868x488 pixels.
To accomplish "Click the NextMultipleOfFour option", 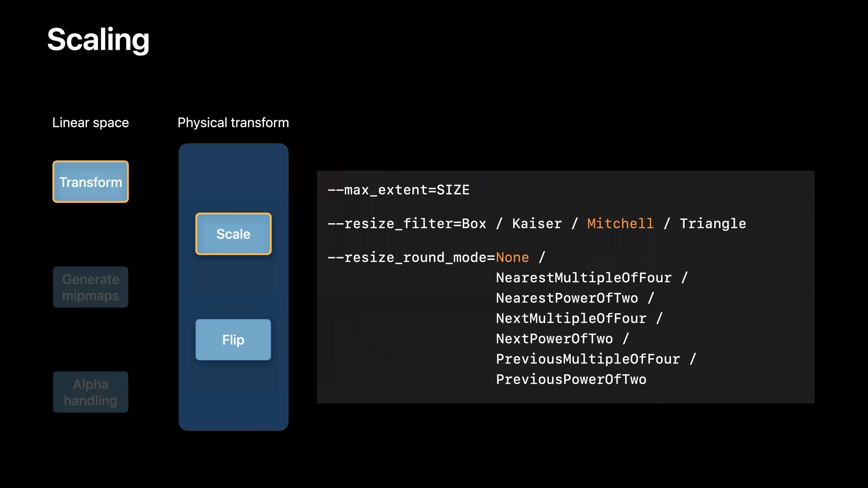I will click(571, 318).
